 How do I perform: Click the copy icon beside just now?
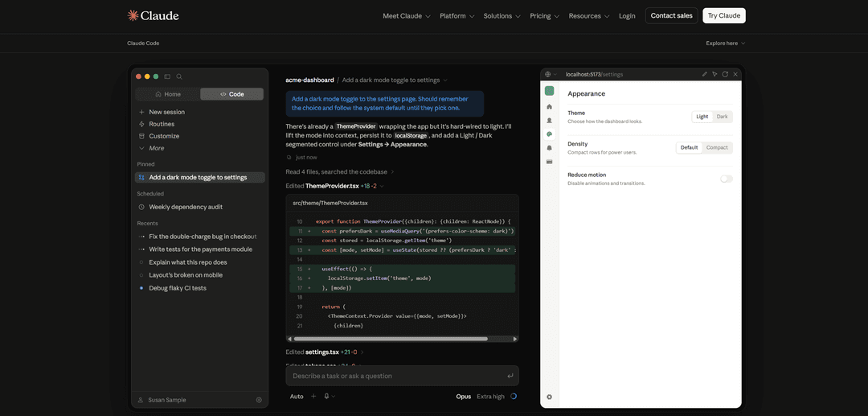[289, 158]
